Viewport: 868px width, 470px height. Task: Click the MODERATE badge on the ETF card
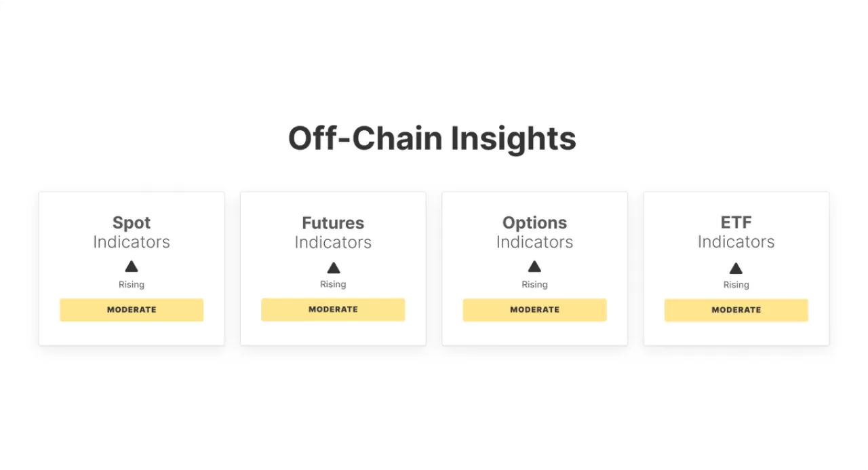pos(736,310)
